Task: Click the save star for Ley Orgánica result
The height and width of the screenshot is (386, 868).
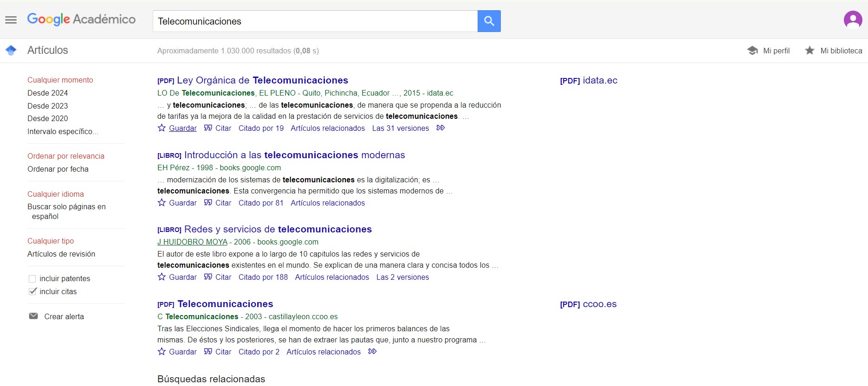Action: click(x=162, y=128)
